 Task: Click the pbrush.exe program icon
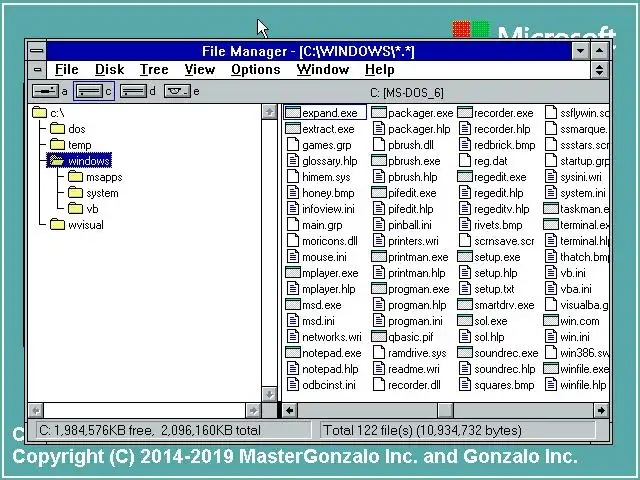pyautogui.click(x=379, y=161)
